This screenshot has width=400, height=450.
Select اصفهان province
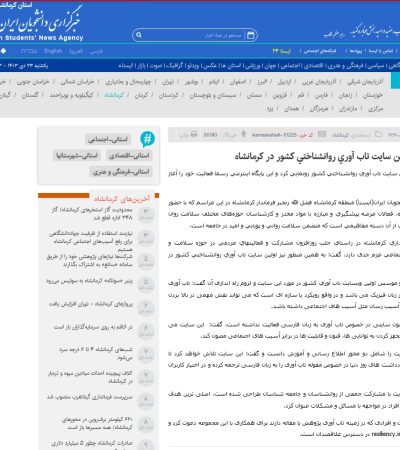[x=238, y=82]
